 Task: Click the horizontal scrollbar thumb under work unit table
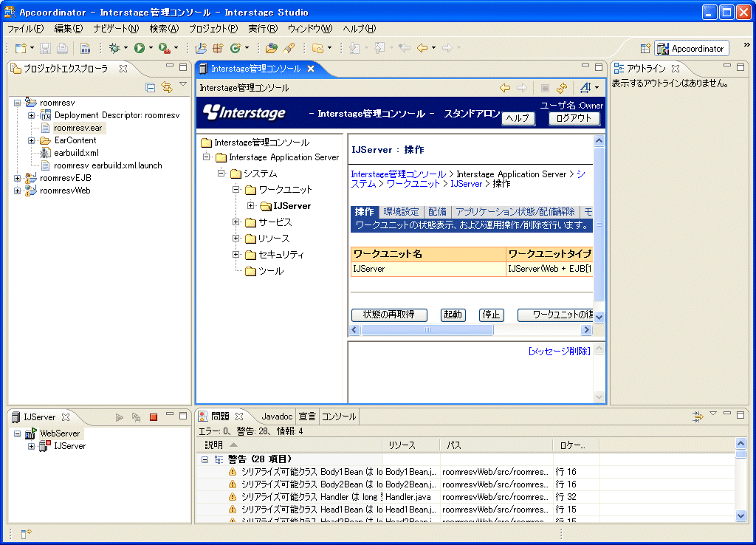427,330
